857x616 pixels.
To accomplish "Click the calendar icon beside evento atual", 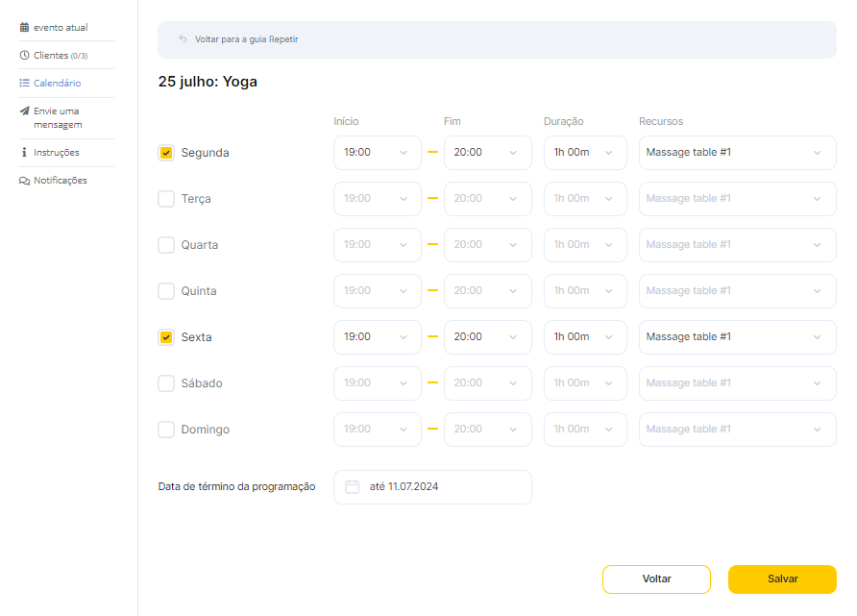I will tap(24, 27).
